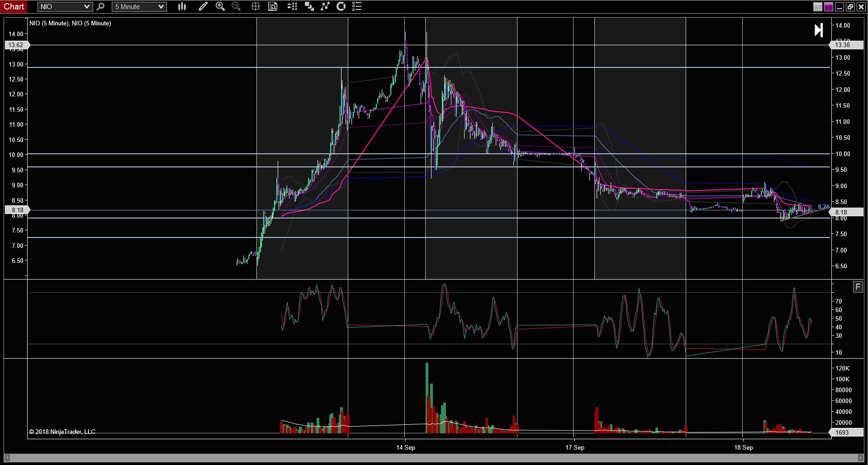Open the bar type chart style icon

(182, 6)
